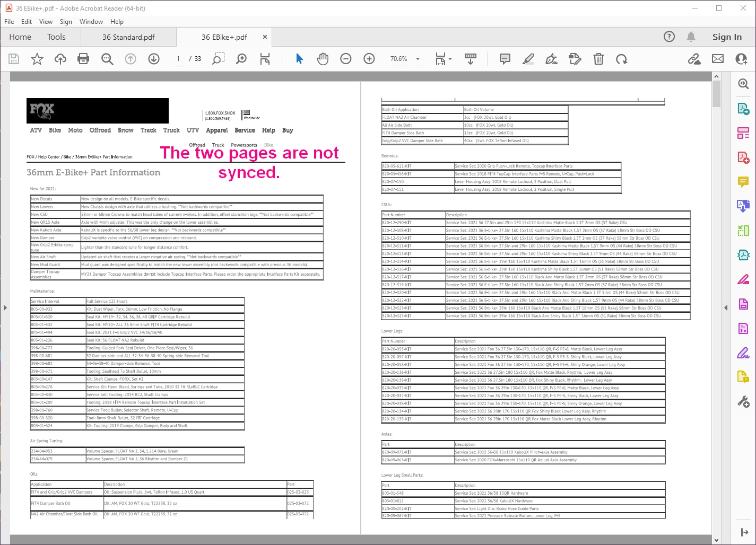
Task: Click the '36mm E-Bike+ Part Information' heading
Action: [93, 172]
